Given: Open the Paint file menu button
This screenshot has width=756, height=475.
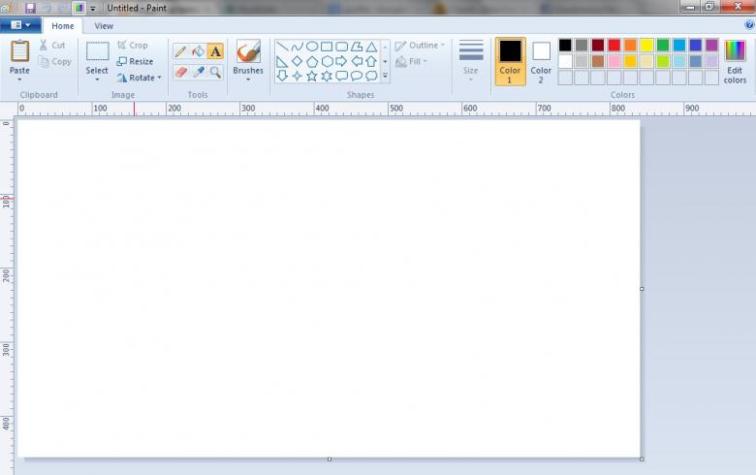Looking at the screenshot, I should [21, 26].
